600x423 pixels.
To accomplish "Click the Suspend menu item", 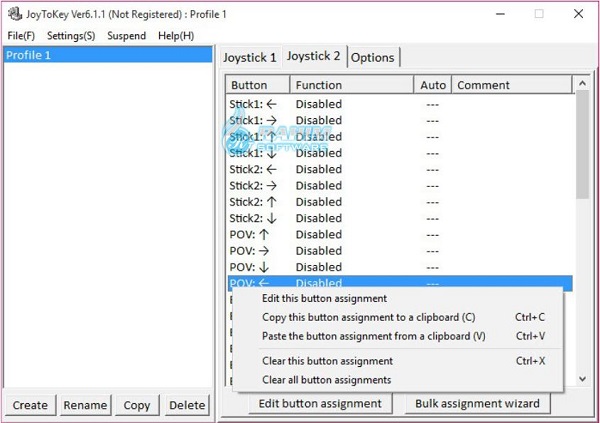I will 126,36.
